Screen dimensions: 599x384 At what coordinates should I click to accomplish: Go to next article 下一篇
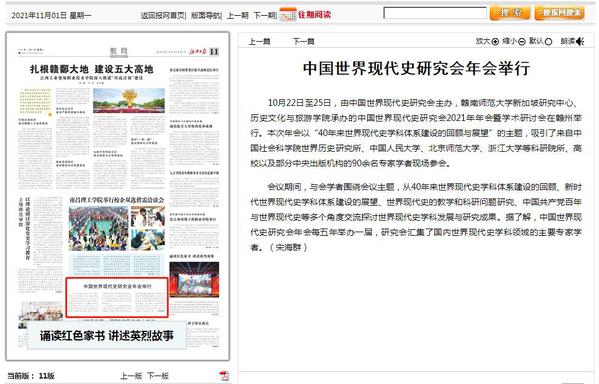tap(303, 41)
